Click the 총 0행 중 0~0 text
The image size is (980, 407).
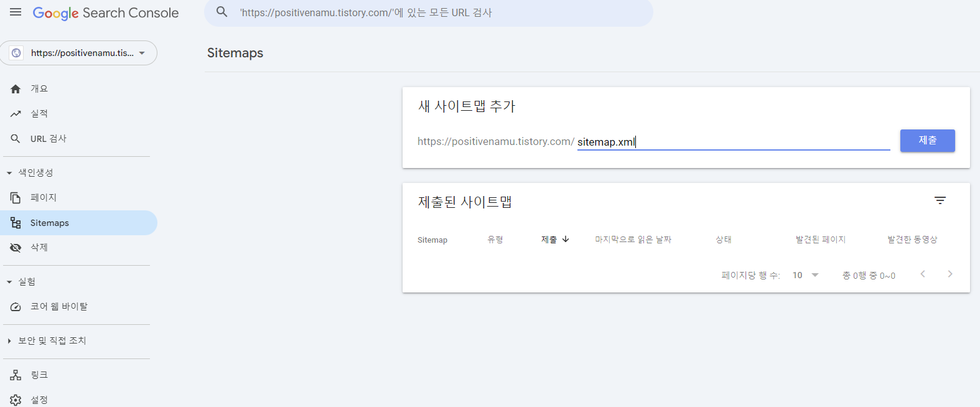(869, 276)
